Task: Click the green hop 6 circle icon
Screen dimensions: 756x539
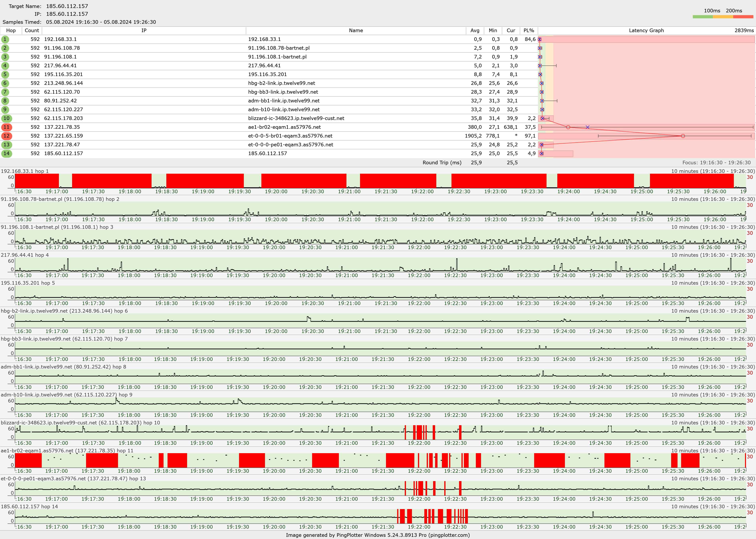Action: click(5, 83)
